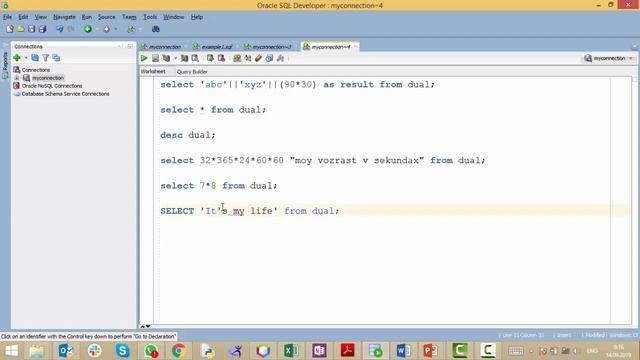Minimize the Connections panel
This screenshot has height=360, width=640.
130,47
